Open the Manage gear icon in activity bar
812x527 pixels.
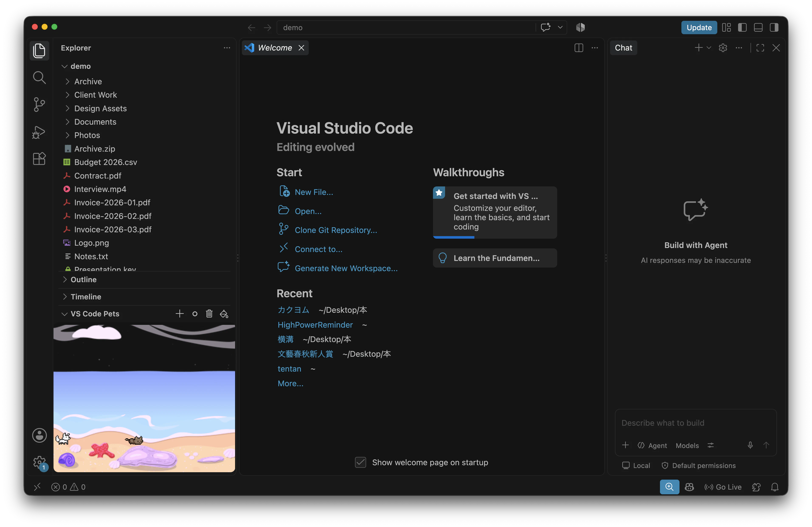click(39, 462)
